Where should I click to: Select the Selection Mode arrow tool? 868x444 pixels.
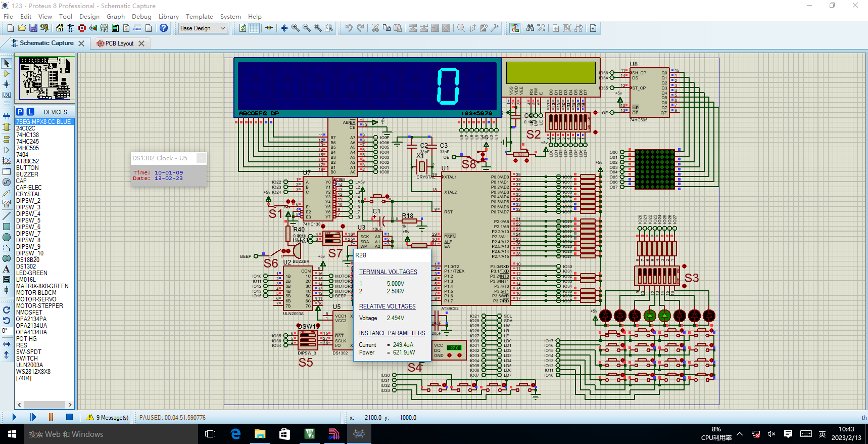pos(7,63)
